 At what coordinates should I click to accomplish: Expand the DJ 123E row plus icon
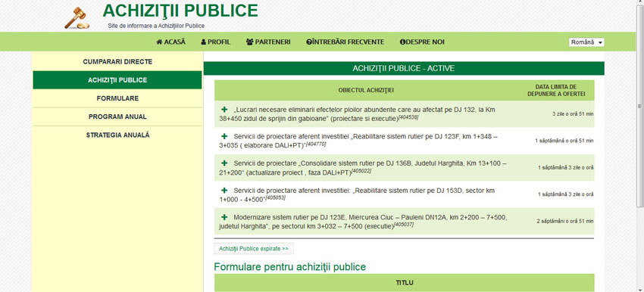click(x=224, y=217)
